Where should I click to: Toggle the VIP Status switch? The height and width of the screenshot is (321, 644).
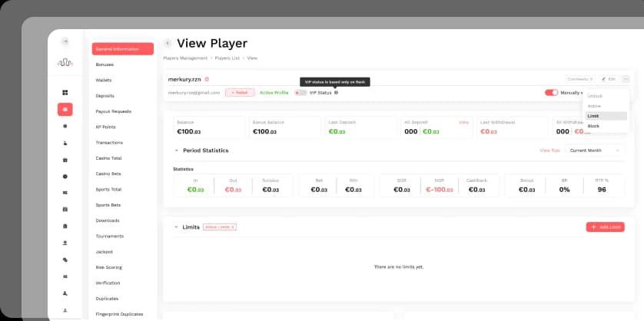[300, 92]
